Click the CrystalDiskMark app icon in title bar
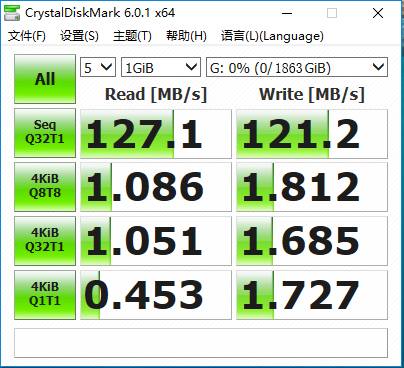Viewport: 404px width, 368px height. 12,13
